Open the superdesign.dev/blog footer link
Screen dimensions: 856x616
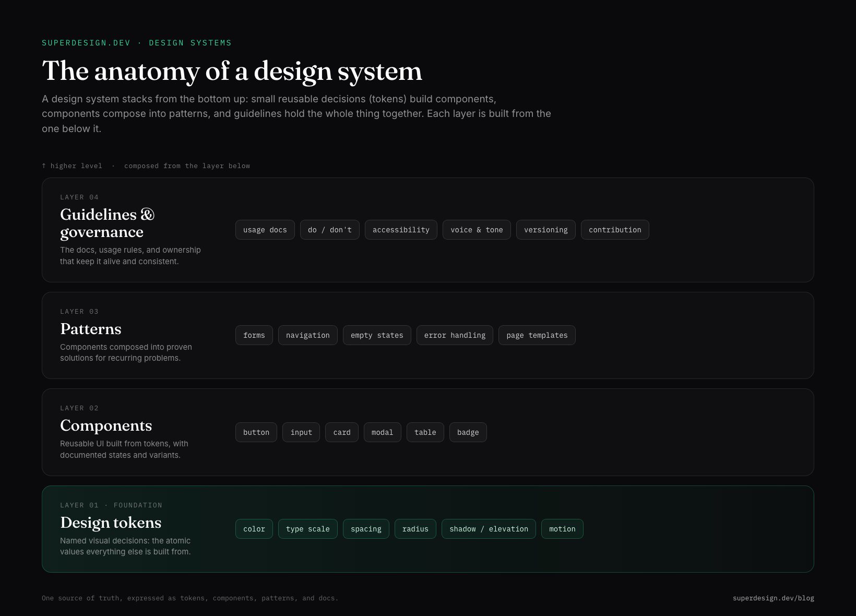click(x=774, y=598)
